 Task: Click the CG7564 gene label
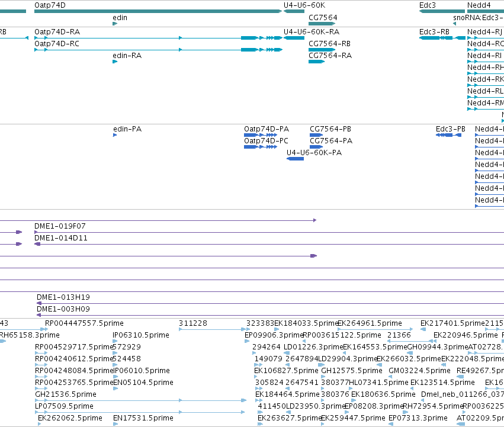tap(323, 18)
